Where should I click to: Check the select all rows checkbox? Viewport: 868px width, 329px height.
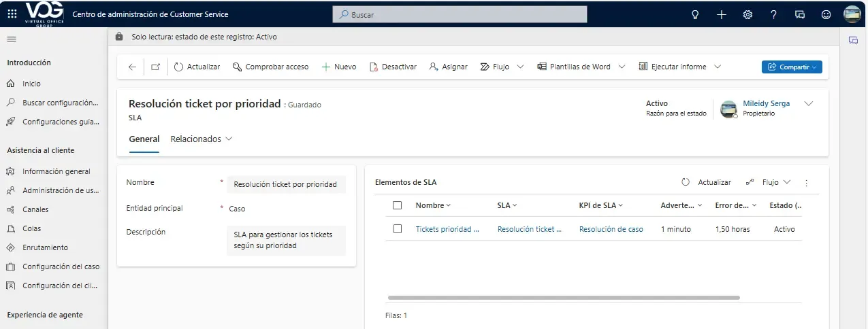pos(398,205)
